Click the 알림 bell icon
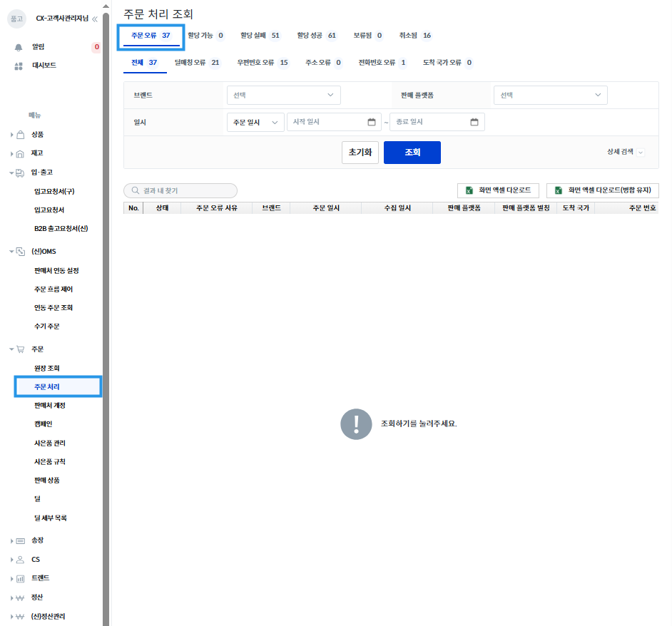Image resolution: width=672 pixels, height=626 pixels. [19, 47]
